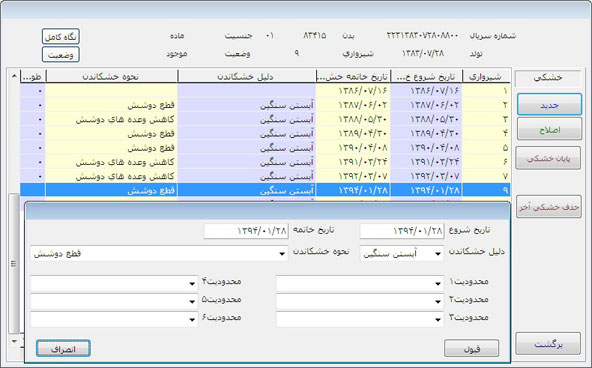
Task: Click the تاریخ خاتمه column header
Action: 353,77
